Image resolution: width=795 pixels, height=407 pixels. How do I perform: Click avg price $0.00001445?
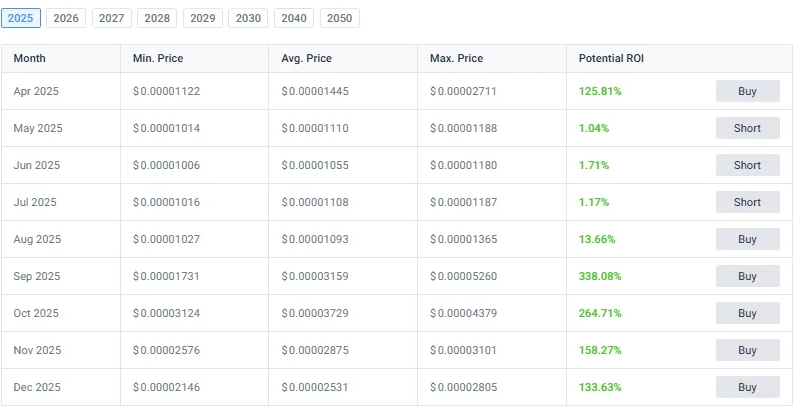(x=315, y=91)
